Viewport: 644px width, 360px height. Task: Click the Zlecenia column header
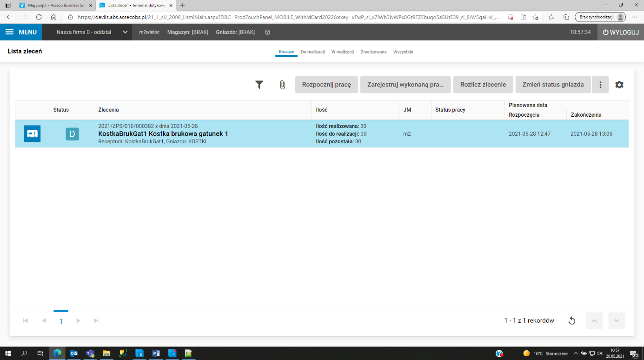(203, 110)
